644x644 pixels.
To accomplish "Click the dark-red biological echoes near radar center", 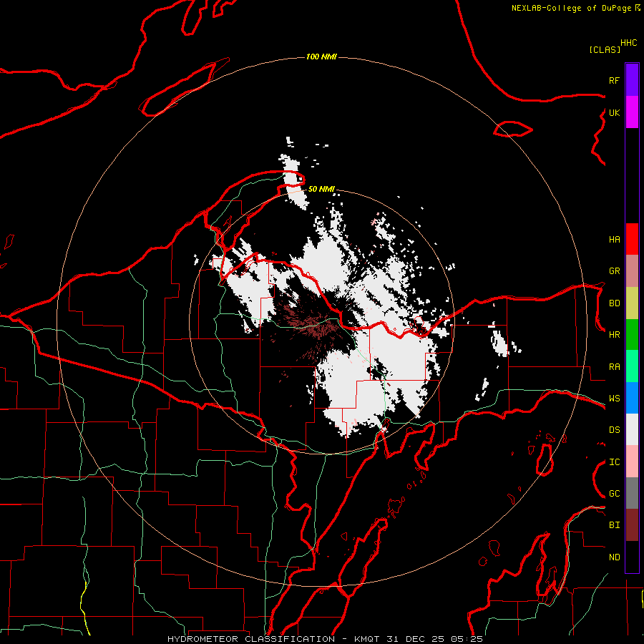I will [312, 324].
